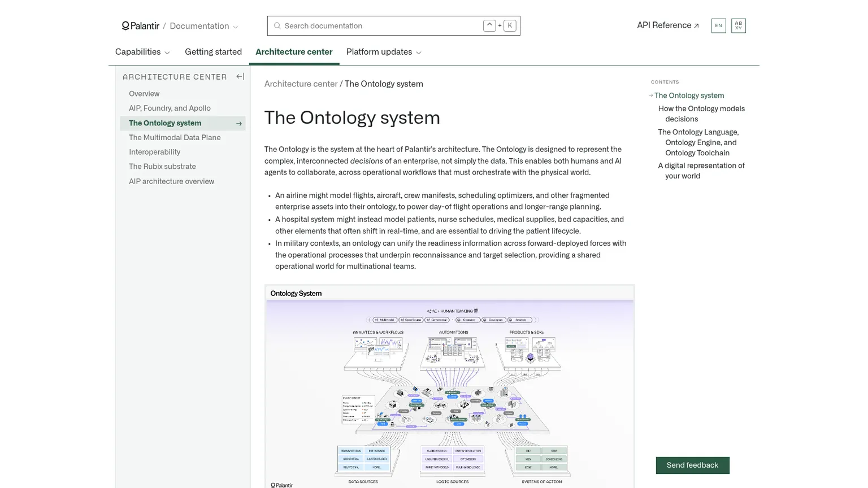Expand the Capabilities menu
This screenshot has height=488, width=868.
[142, 52]
